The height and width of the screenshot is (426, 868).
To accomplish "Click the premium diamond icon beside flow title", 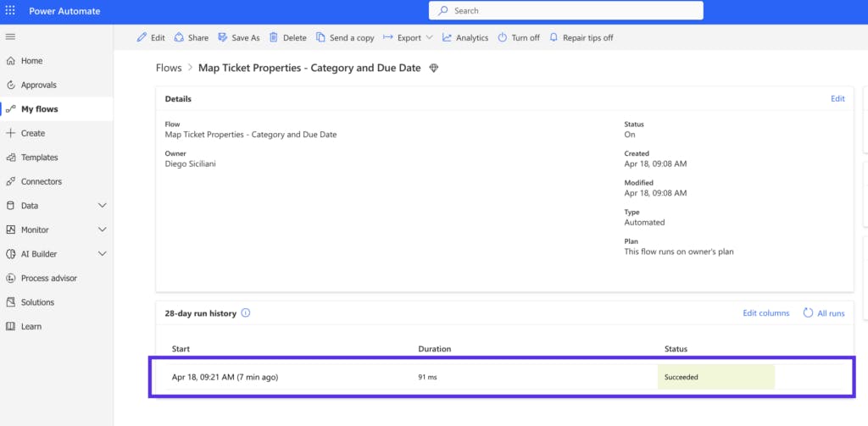I will coord(433,68).
